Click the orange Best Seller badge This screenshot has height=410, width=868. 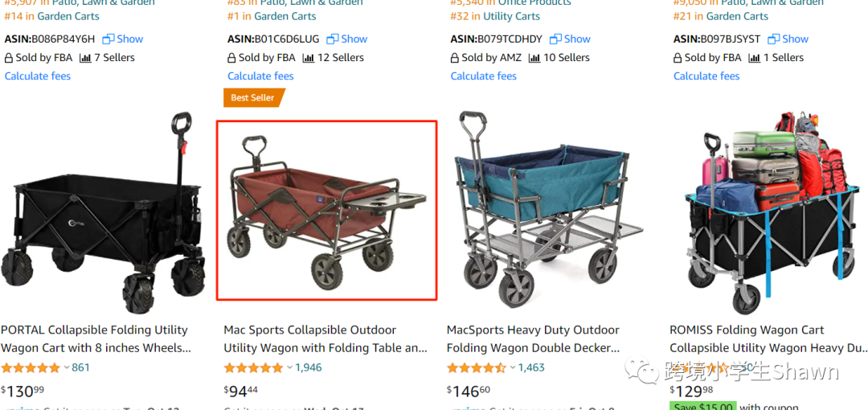(x=253, y=98)
